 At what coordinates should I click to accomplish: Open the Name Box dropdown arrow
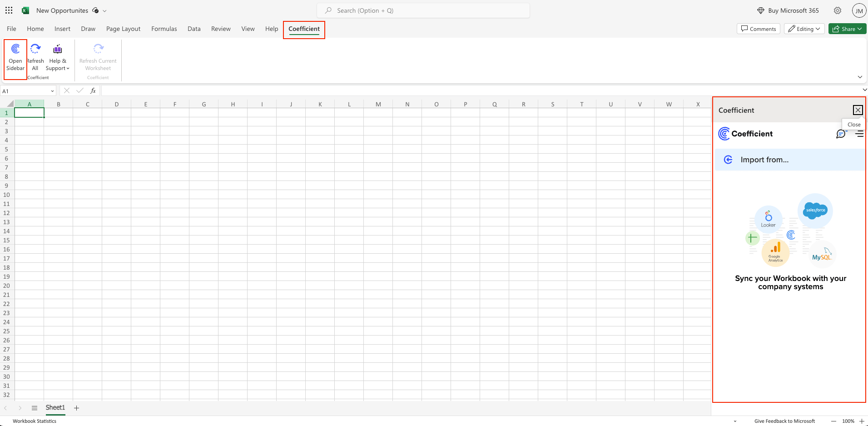(52, 91)
